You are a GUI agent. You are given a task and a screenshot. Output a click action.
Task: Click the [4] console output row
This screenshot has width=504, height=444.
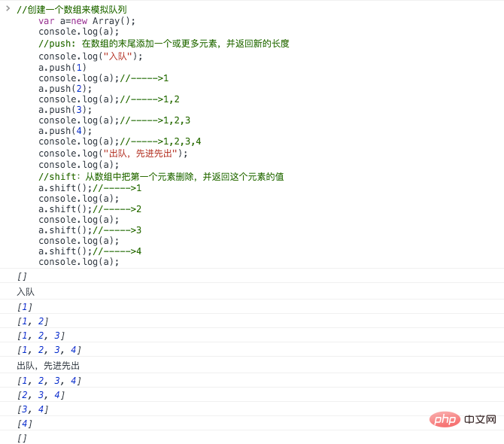point(252,423)
